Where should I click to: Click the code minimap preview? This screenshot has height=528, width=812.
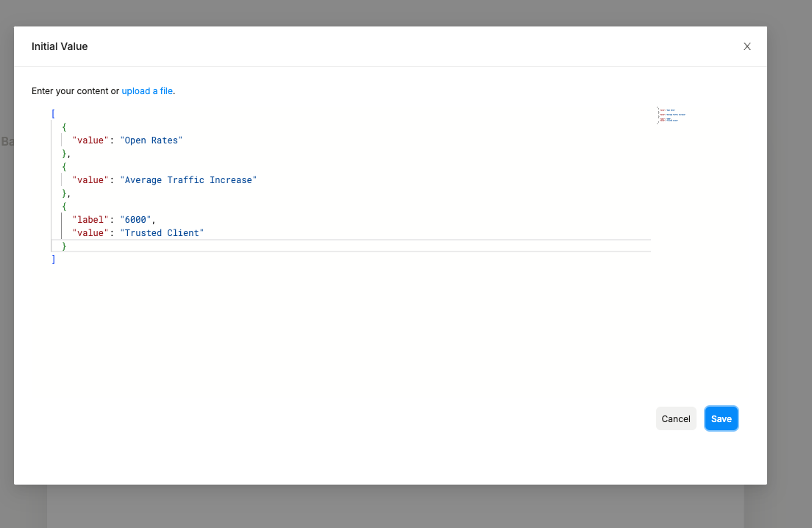pyautogui.click(x=671, y=116)
